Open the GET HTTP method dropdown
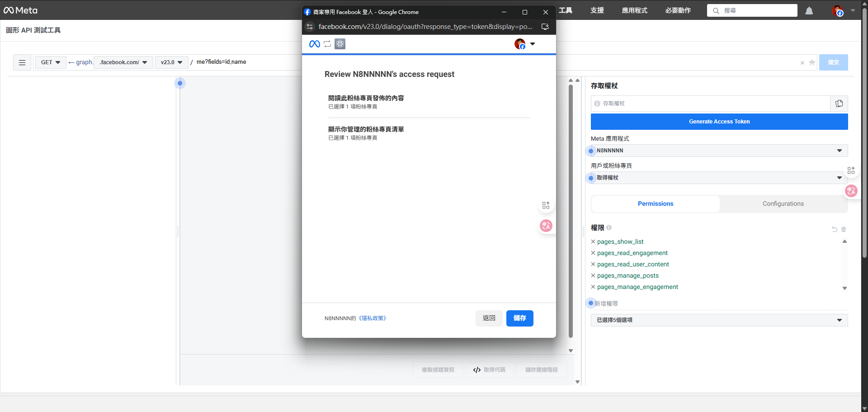Screen dimensions: 868x412 pos(50,62)
